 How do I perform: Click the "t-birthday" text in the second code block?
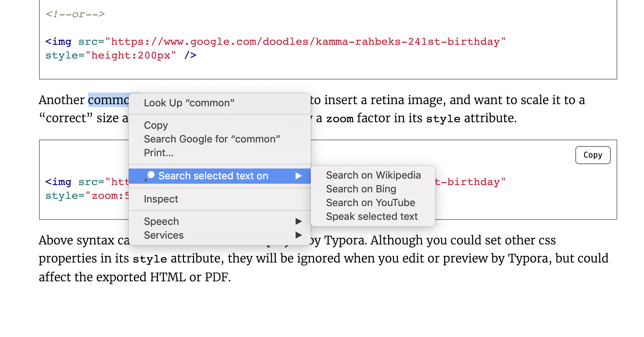(x=470, y=182)
